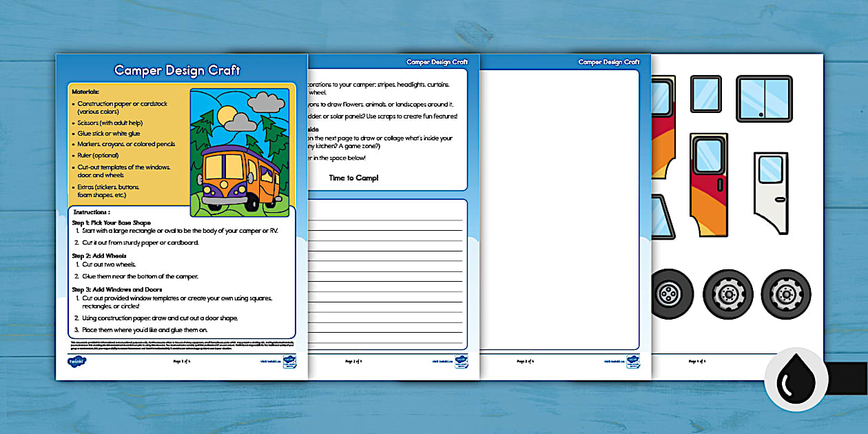Click the white camper door cutout
The height and width of the screenshot is (434, 868).
pyautogui.click(x=771, y=192)
